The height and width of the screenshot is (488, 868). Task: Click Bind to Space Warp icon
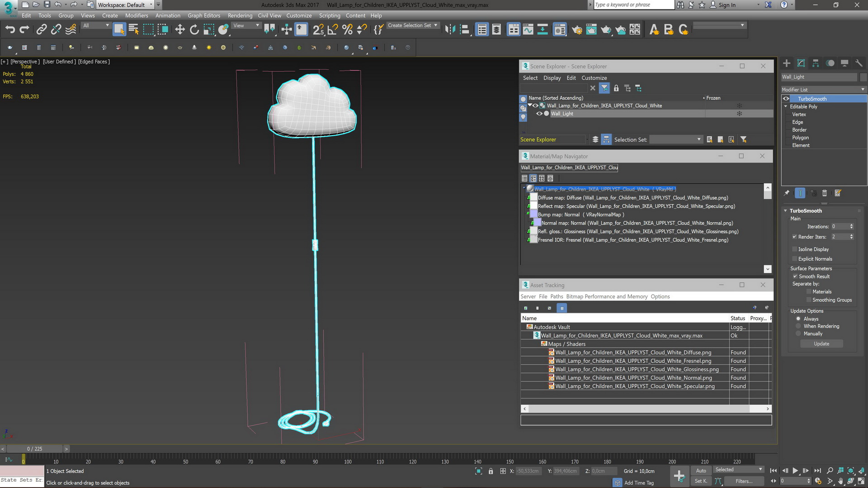tap(71, 30)
